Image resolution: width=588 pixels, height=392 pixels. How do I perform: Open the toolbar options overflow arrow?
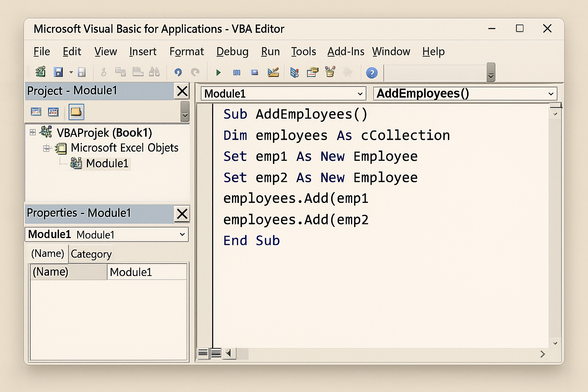pyautogui.click(x=491, y=73)
